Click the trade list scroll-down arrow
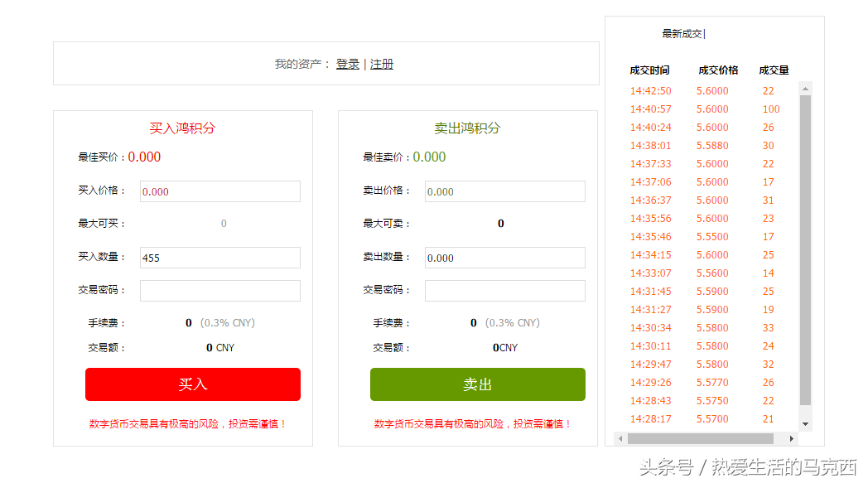Image resolution: width=868 pixels, height=483 pixels. coord(805,425)
